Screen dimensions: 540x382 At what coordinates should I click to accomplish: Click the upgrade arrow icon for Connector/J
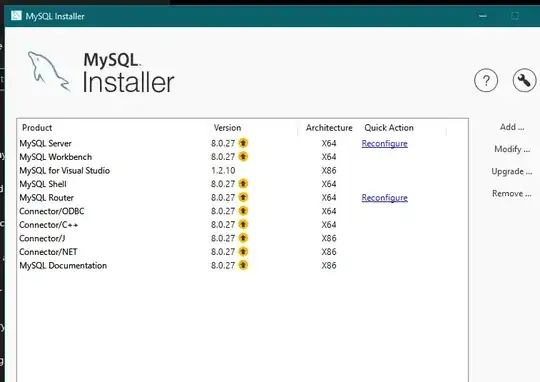tap(243, 238)
